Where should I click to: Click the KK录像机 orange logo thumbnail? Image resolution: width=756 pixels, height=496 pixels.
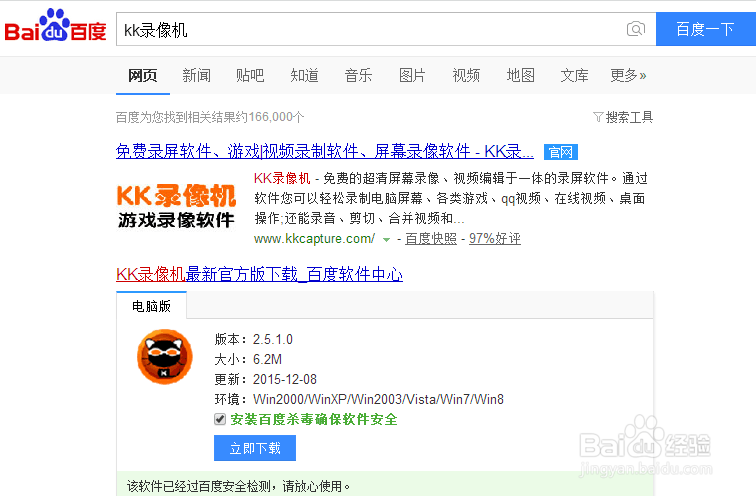pos(176,206)
